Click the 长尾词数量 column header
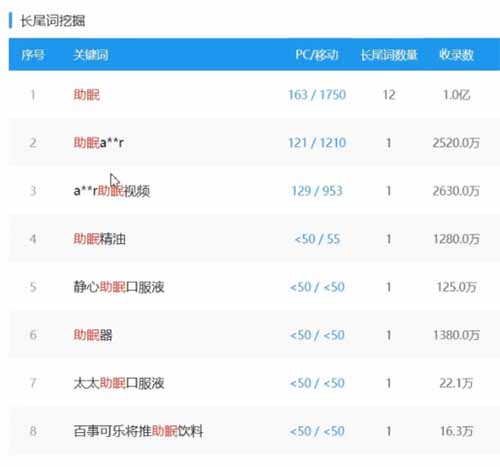 (x=389, y=55)
